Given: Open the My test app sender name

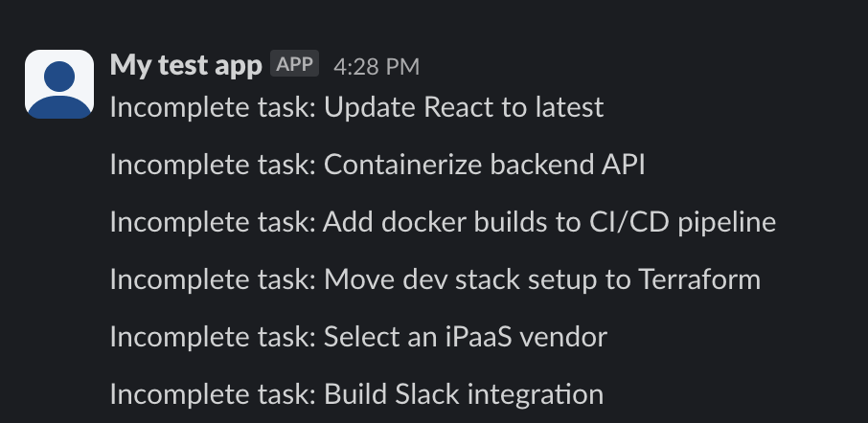Looking at the screenshot, I should (x=186, y=65).
